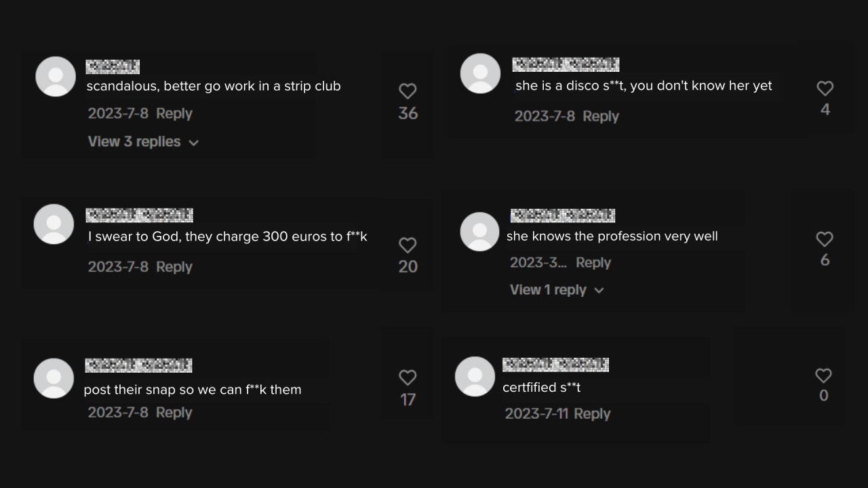The image size is (868, 488).
Task: Tap heart on the post their snap comment
Action: tap(408, 378)
